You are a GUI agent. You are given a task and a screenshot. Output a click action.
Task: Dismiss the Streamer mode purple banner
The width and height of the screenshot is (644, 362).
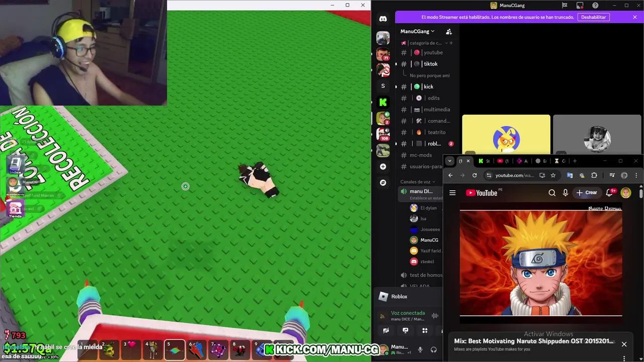tap(635, 17)
